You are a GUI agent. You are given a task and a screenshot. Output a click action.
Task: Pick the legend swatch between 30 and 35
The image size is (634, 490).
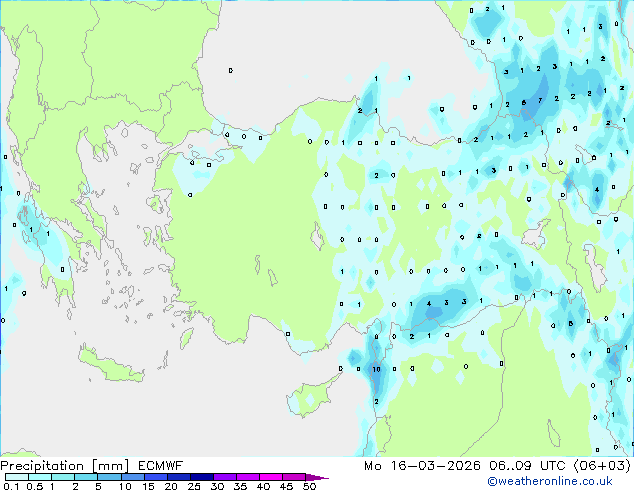tap(224, 477)
